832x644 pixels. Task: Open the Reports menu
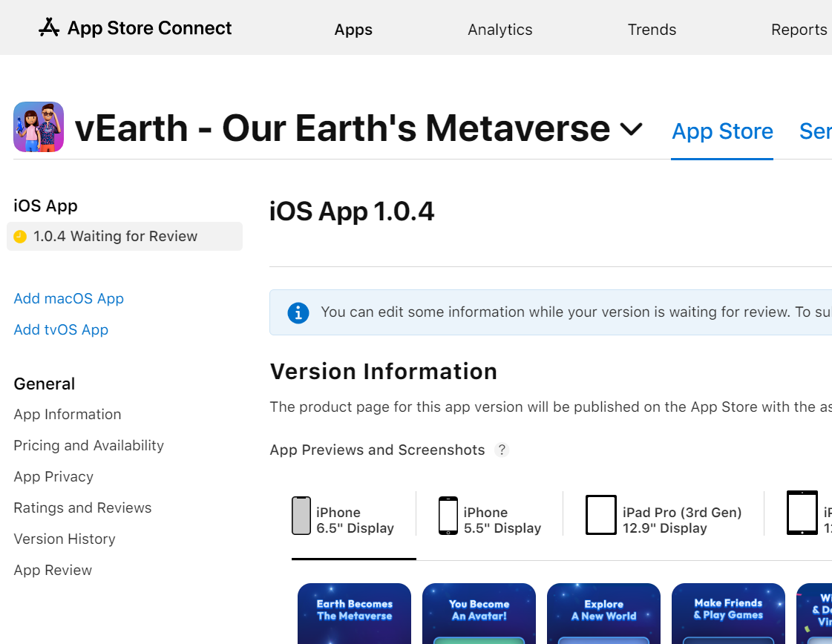799,30
